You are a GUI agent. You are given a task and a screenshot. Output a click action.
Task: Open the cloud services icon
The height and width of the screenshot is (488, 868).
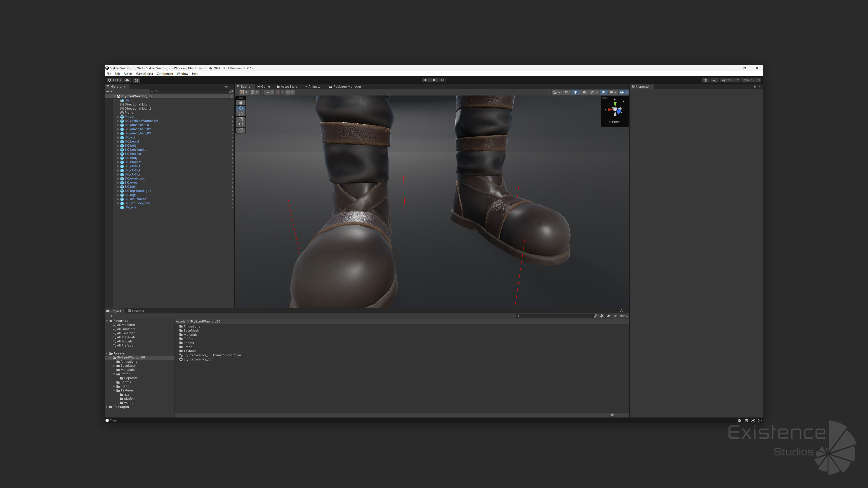tap(127, 80)
